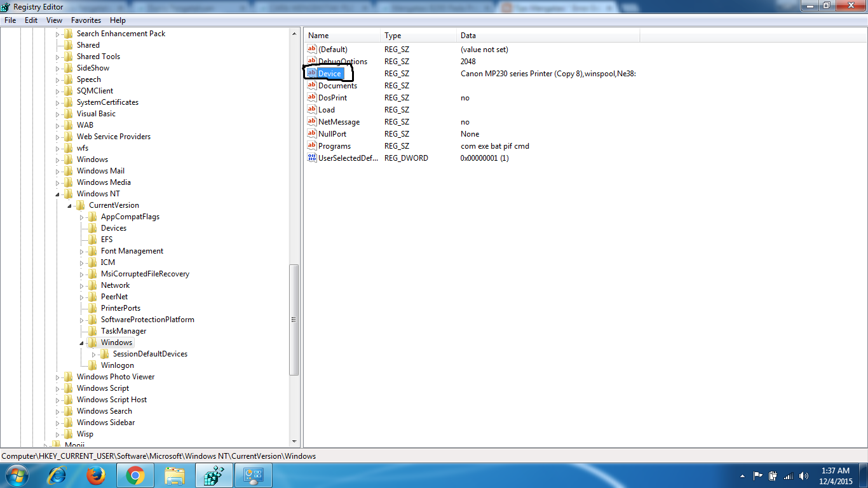Sort values by the Type column header
The image size is (868, 488).
pyautogui.click(x=419, y=36)
